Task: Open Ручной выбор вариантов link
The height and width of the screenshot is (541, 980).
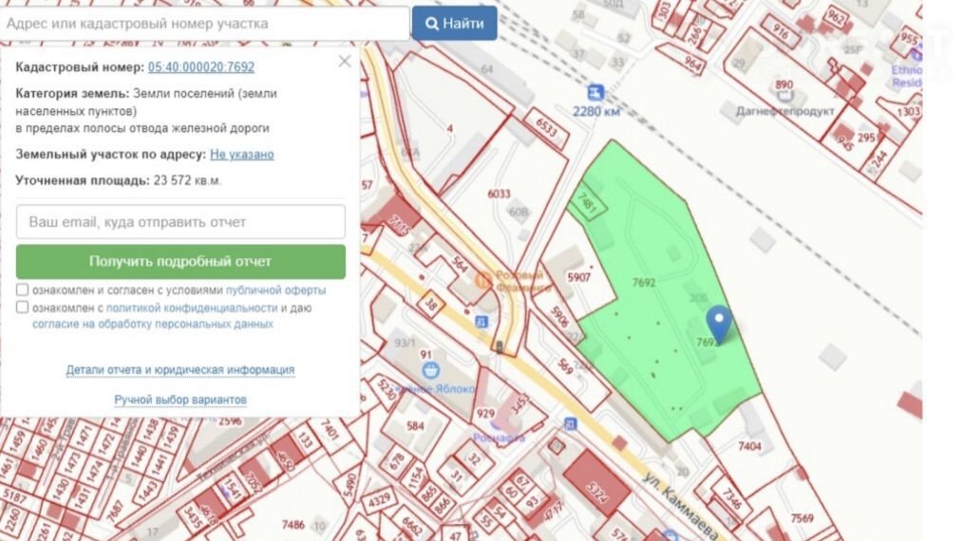Action: (x=179, y=400)
